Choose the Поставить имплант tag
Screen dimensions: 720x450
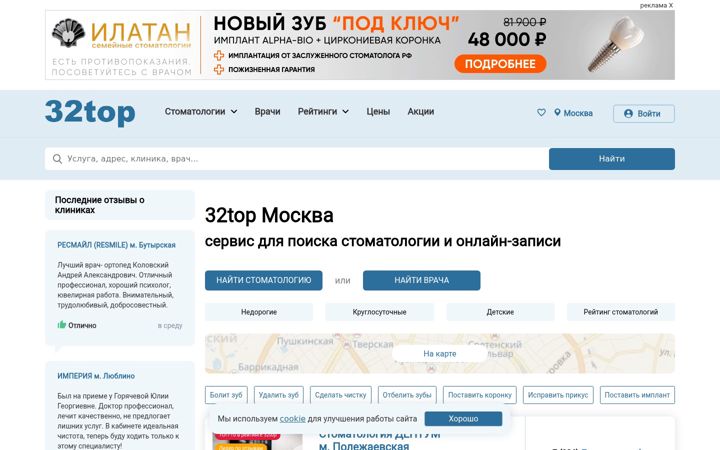click(x=637, y=395)
